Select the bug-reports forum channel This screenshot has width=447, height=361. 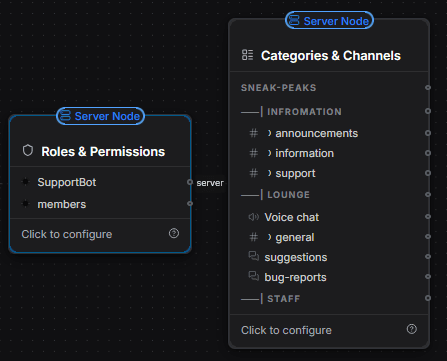coord(329,277)
